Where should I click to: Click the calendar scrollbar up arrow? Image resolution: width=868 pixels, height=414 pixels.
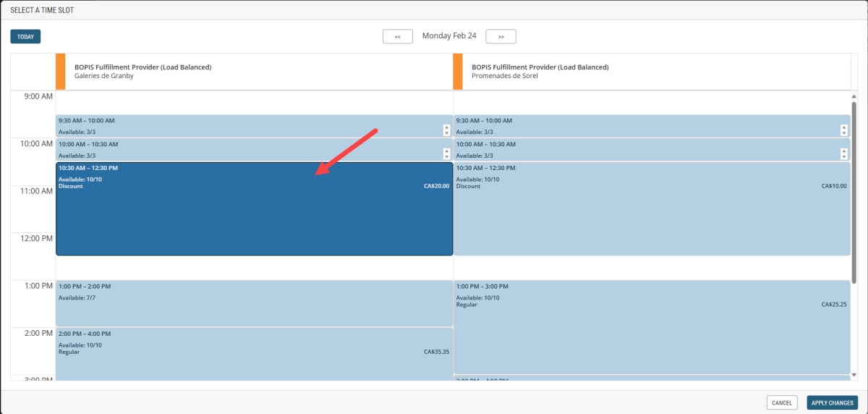pyautogui.click(x=854, y=96)
